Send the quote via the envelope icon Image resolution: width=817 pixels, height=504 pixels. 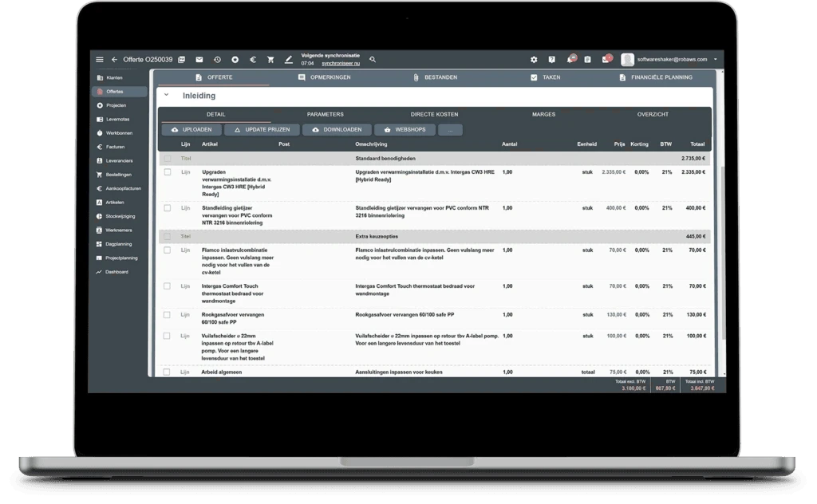199,60
